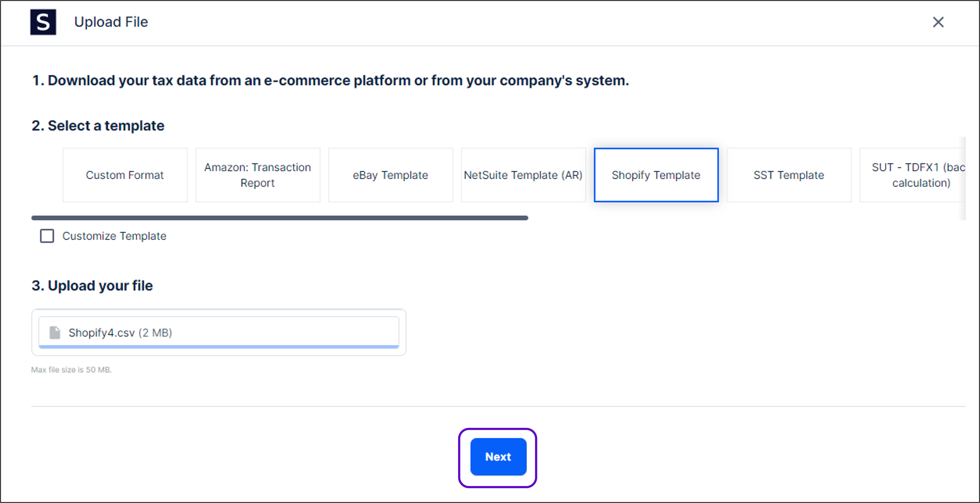Click the template list horizontal scrollbar
Image resolution: width=980 pixels, height=503 pixels.
pyautogui.click(x=280, y=218)
